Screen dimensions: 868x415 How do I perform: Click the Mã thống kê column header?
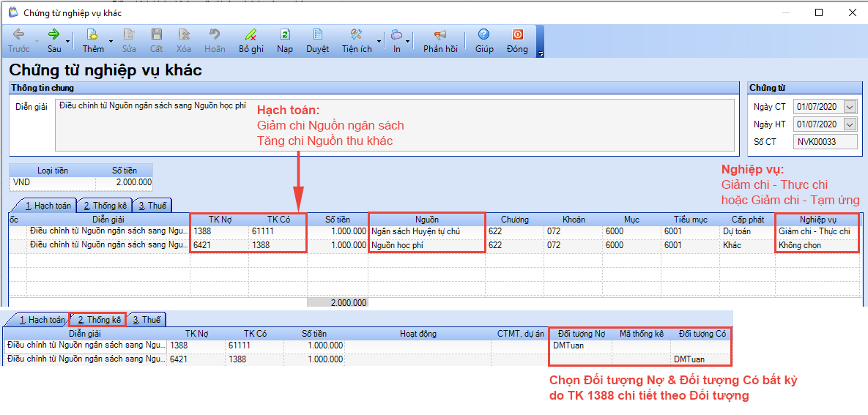641,334
